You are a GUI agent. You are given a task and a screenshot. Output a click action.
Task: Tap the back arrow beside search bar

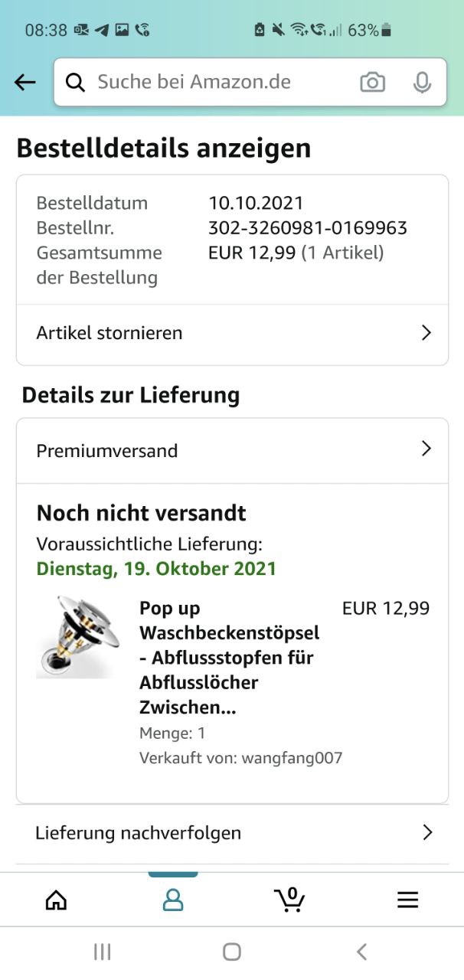pyautogui.click(x=25, y=83)
